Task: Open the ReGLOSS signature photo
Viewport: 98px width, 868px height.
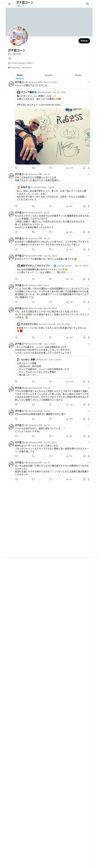Action: (x=52, y=136)
